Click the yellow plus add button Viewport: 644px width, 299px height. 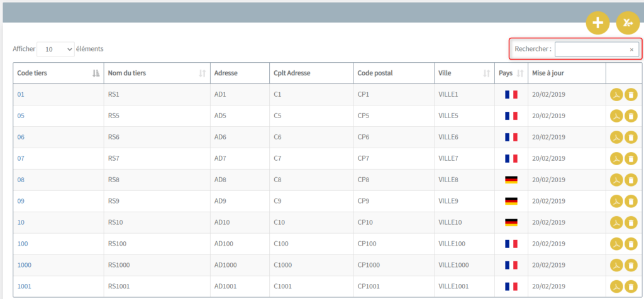(597, 23)
